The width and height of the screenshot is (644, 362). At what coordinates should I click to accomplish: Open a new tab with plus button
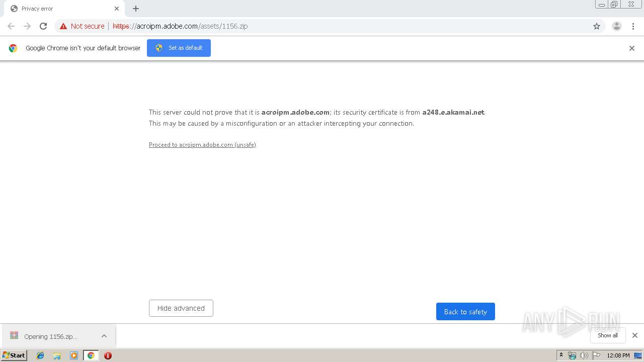(136, 9)
